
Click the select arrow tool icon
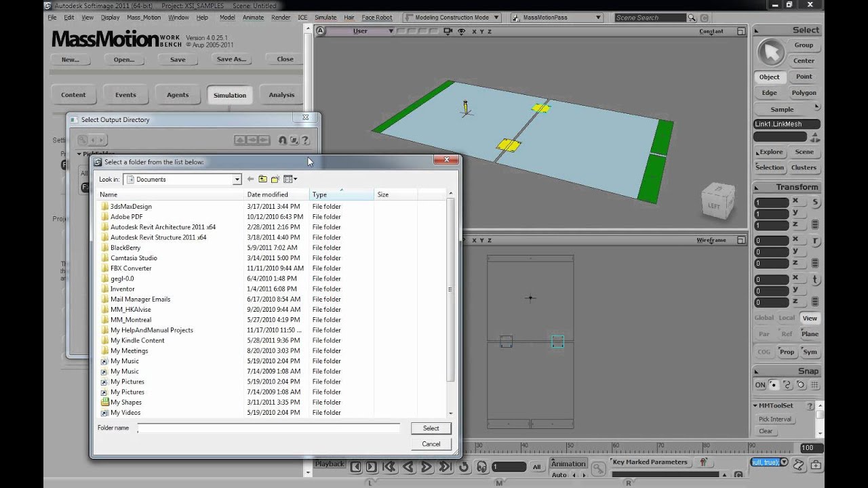click(770, 52)
